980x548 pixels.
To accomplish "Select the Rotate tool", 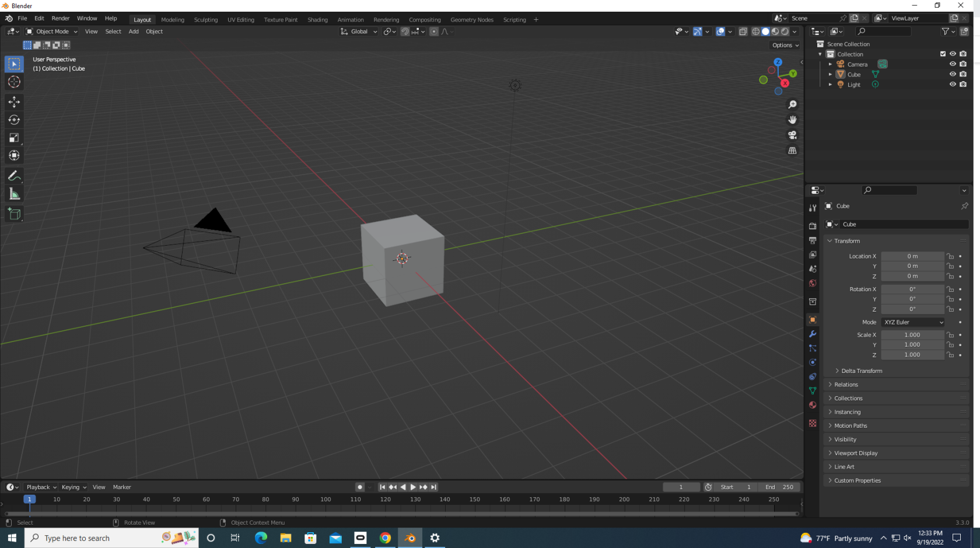I will coord(14,120).
